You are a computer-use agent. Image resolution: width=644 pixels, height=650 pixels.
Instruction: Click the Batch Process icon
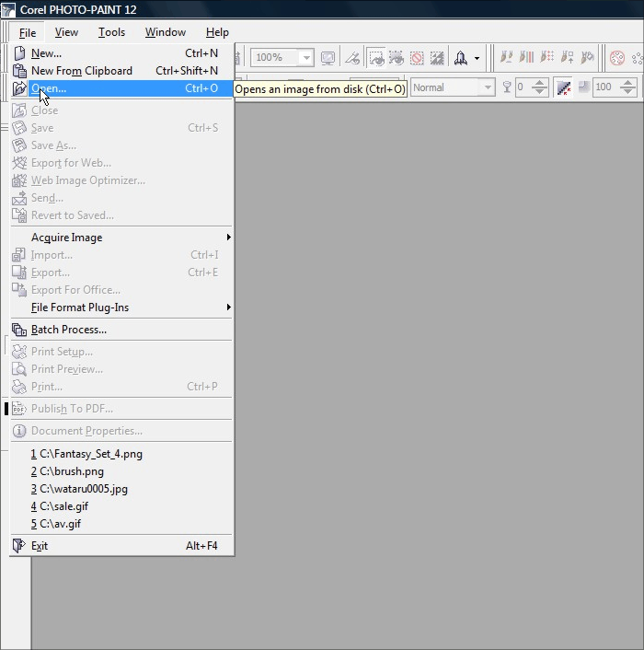coord(19,330)
